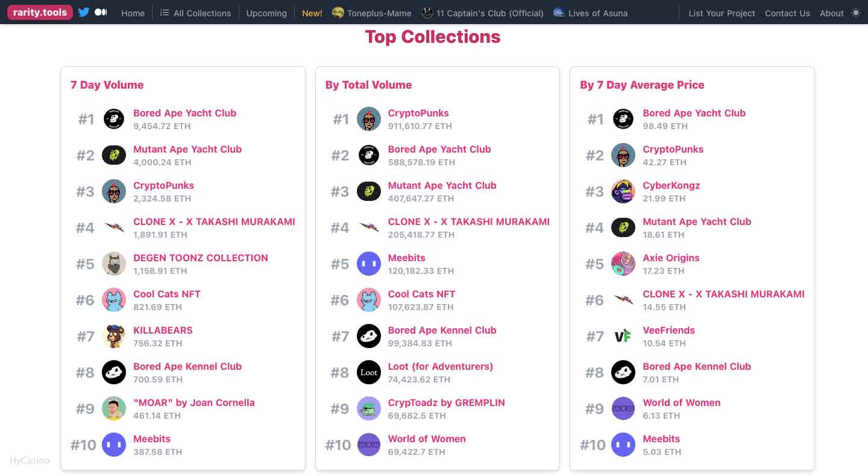This screenshot has width=868, height=476.
Task: Open DEGEN TOONZ COLLECTION link
Action: (x=201, y=258)
